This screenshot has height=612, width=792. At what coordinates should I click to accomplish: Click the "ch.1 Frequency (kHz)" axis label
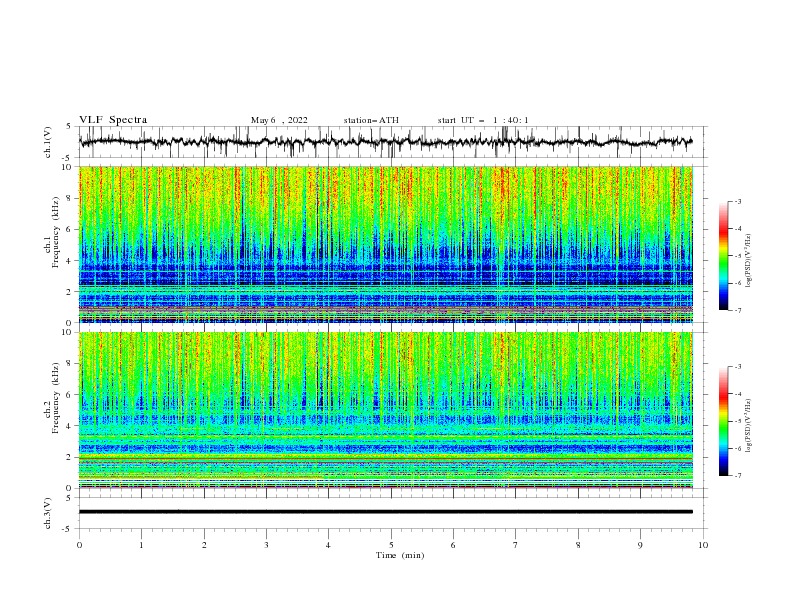51,232
